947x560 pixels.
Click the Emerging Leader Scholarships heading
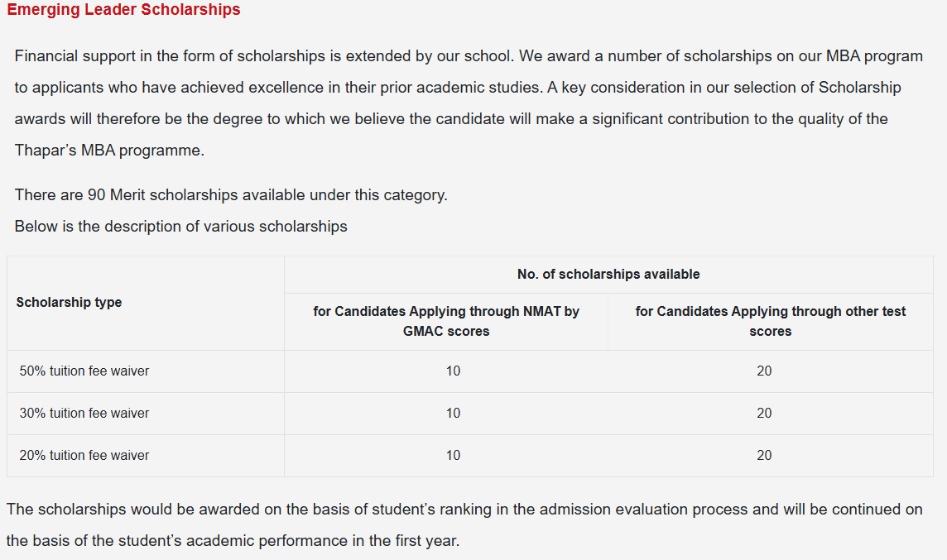coord(123,10)
